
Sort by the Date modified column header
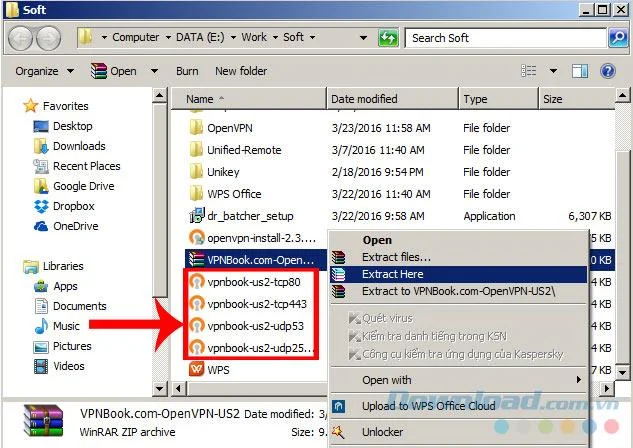coord(392,99)
